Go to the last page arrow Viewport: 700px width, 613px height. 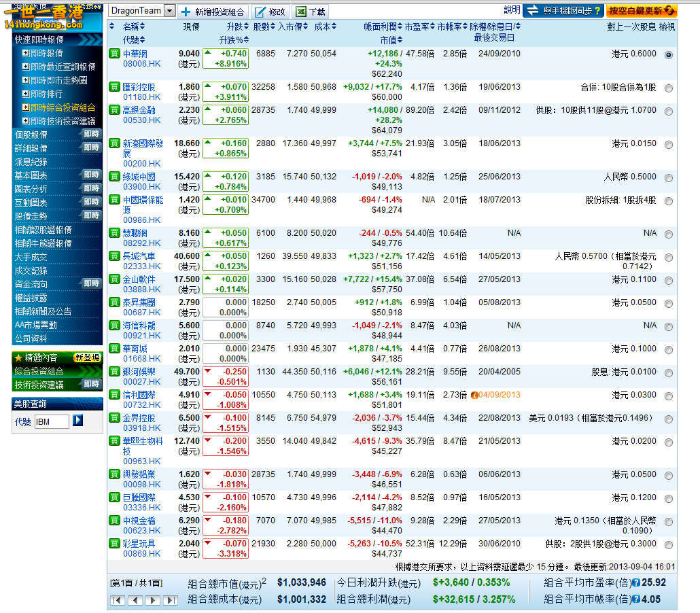[x=170, y=600]
